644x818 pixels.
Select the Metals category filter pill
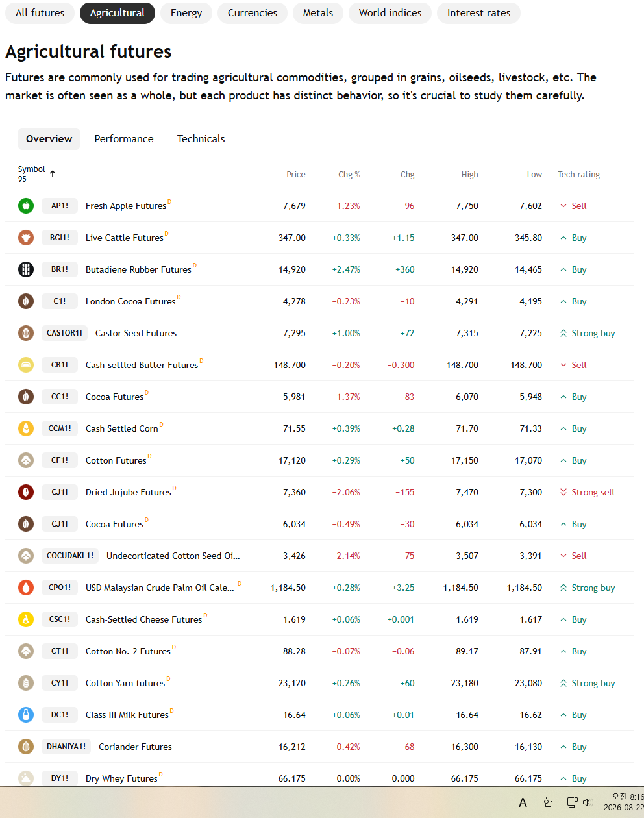(318, 13)
